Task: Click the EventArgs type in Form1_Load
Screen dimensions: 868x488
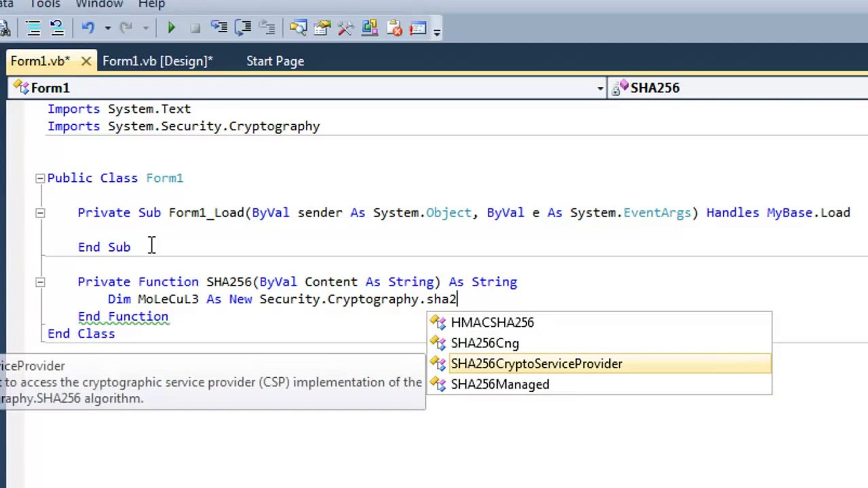Action: pyautogui.click(x=657, y=213)
